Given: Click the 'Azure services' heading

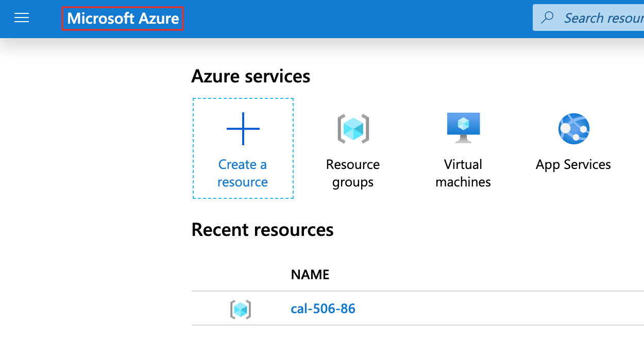Looking at the screenshot, I should pos(250,76).
